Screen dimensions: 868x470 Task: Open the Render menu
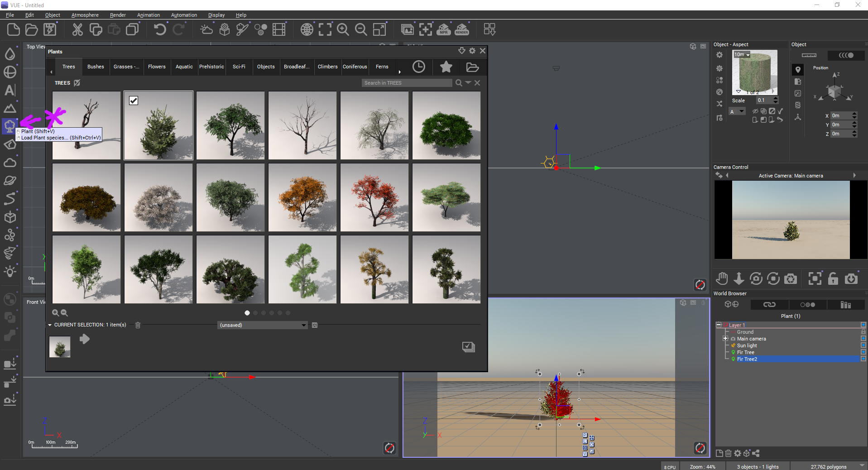118,15
